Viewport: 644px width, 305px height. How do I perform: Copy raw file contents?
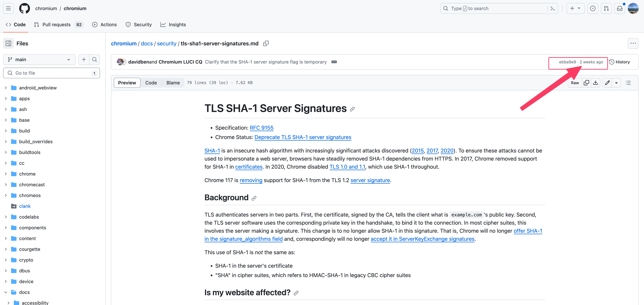click(586, 82)
